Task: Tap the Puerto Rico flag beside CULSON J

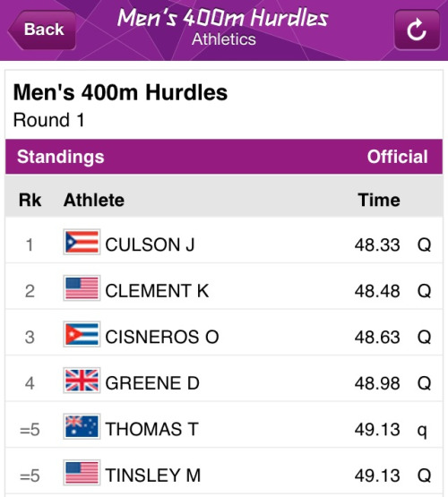Action: pos(82,242)
